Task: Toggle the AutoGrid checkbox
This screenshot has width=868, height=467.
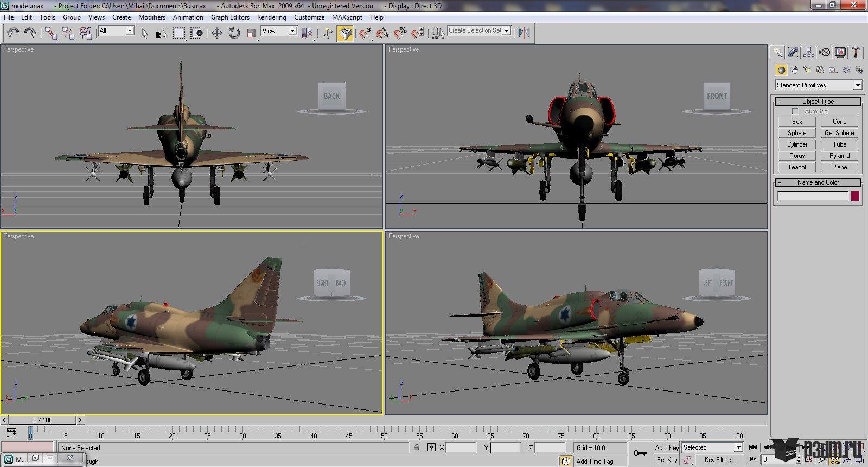Action: coord(795,111)
